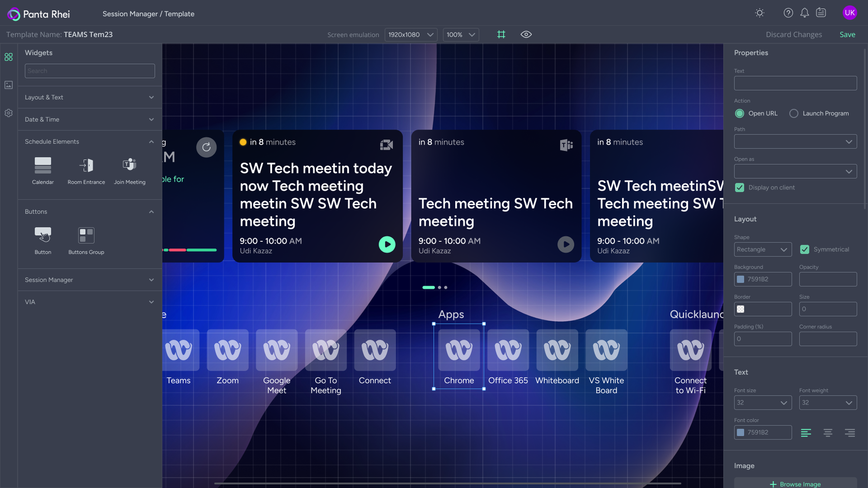
Task: Expand the Date & Time section
Action: pos(90,119)
